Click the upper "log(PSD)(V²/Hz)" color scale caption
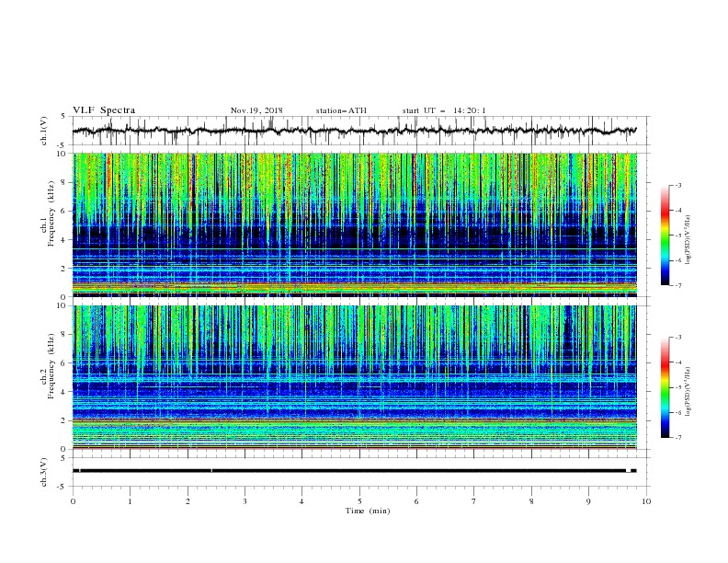 688,240
